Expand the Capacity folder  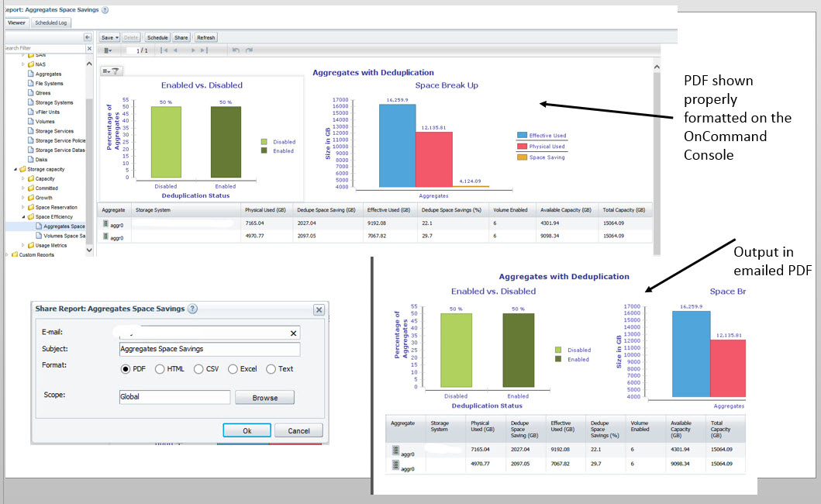pos(23,178)
